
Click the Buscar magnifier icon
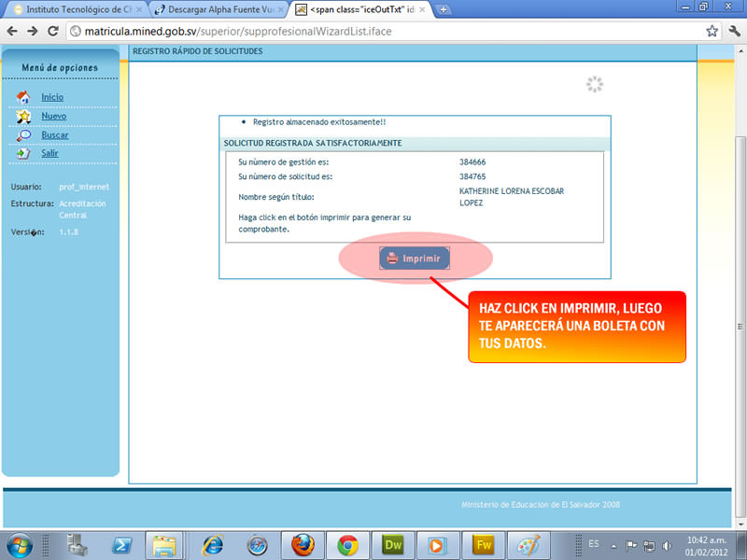23,135
